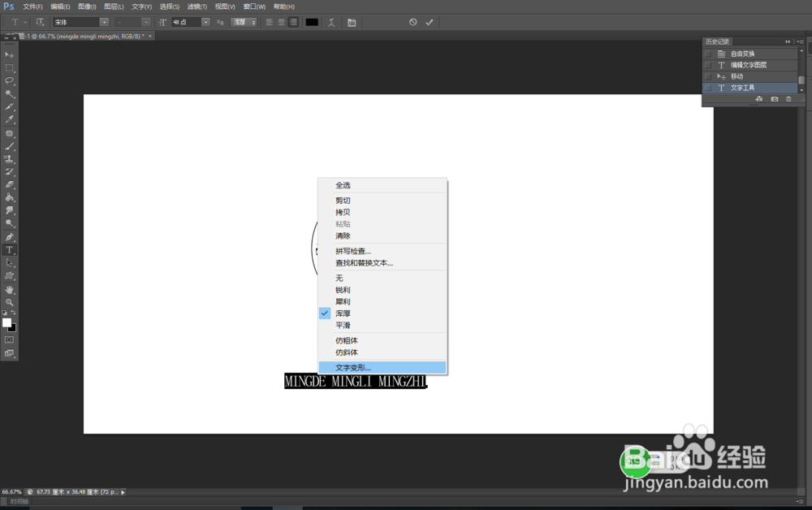Toggle Quick Mask mode
Viewport: 812px width, 510px height.
(x=9, y=339)
